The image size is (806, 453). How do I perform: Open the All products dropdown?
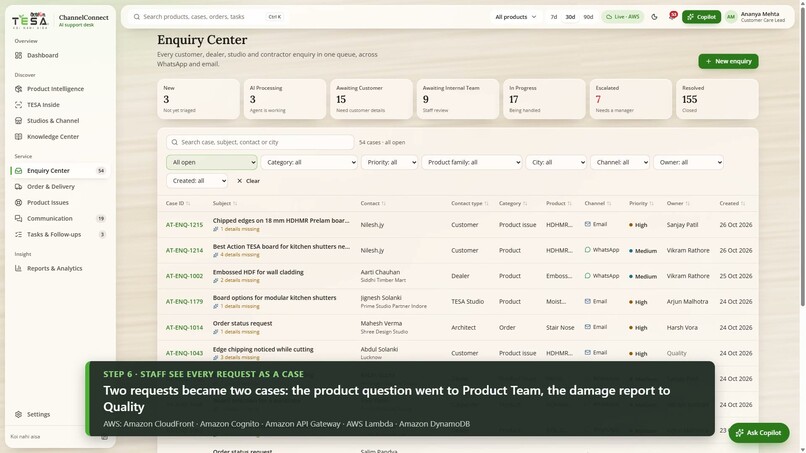(515, 16)
